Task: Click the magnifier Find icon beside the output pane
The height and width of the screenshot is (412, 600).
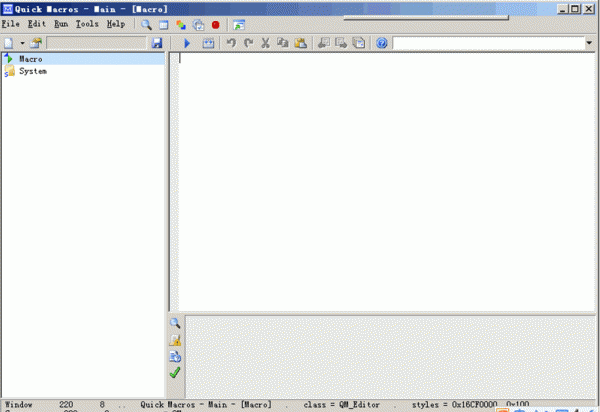Action: tap(175, 323)
